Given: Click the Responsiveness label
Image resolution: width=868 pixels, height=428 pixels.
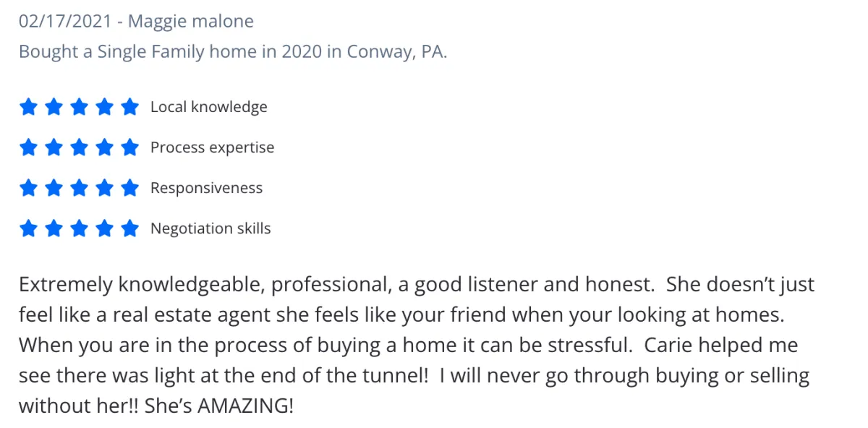Looking at the screenshot, I should coord(207,188).
